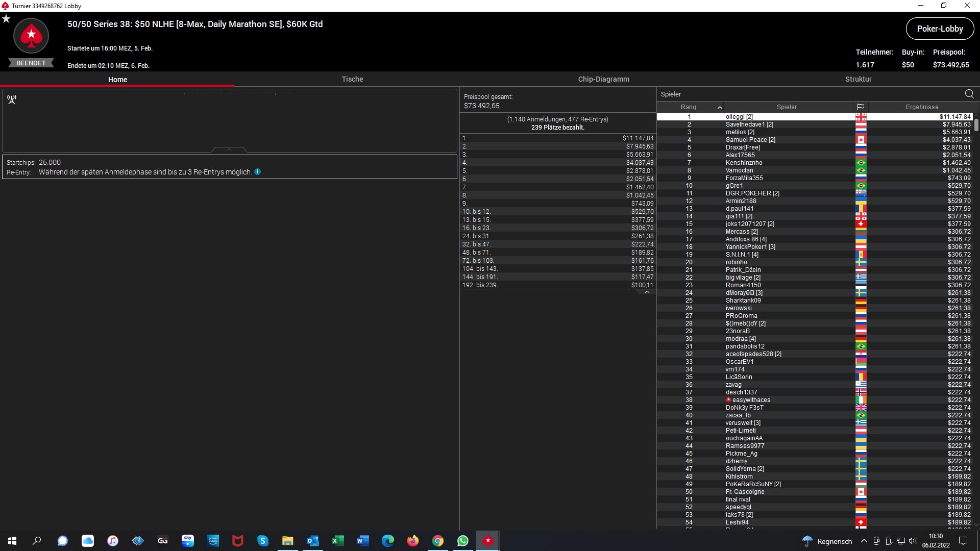Toggle Rang column sort arrow
The height and width of the screenshot is (551, 980).
(x=720, y=107)
